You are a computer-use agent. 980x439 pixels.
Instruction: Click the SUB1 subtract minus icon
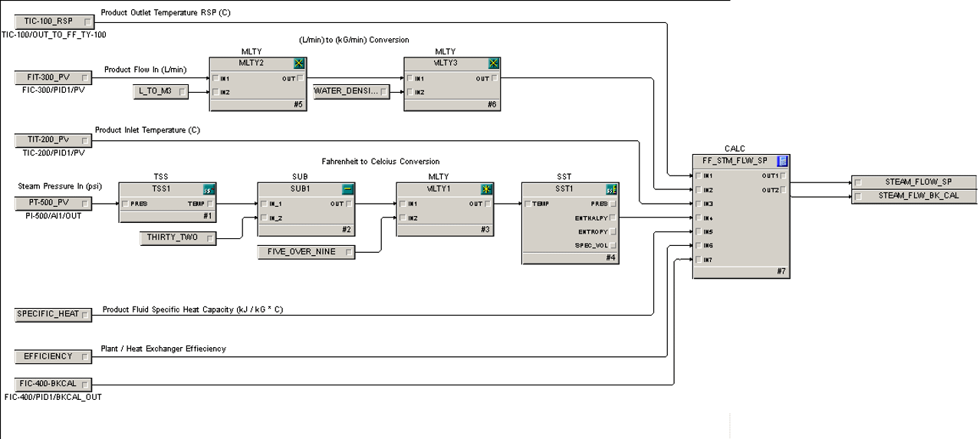[x=347, y=189]
